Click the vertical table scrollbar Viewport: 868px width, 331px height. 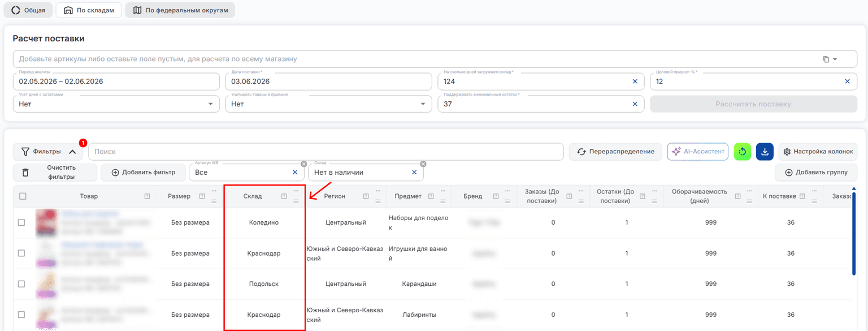click(x=854, y=232)
